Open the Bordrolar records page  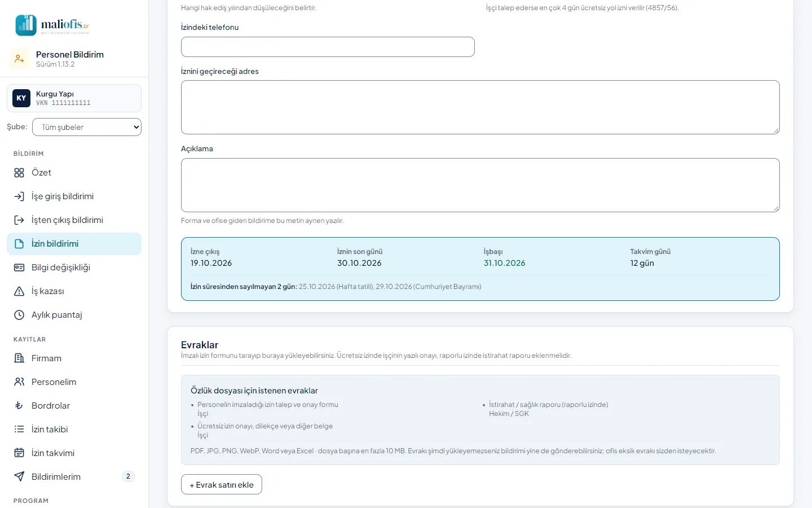point(74,406)
